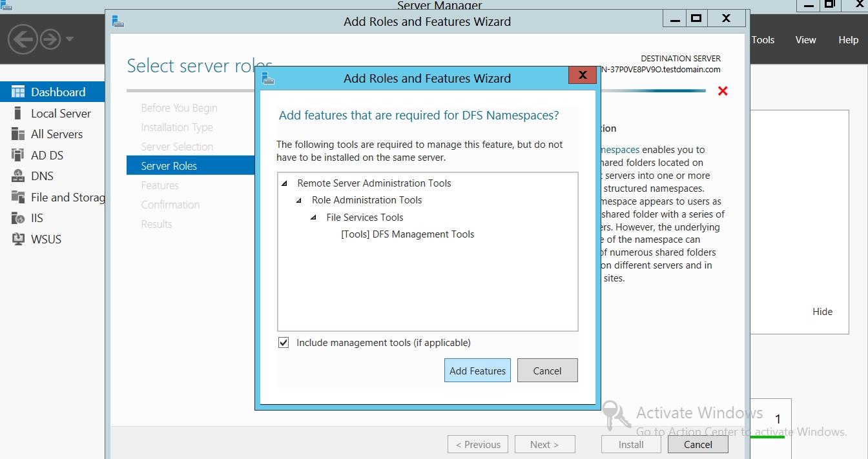Select Remote Server Administration Tools row

click(374, 183)
